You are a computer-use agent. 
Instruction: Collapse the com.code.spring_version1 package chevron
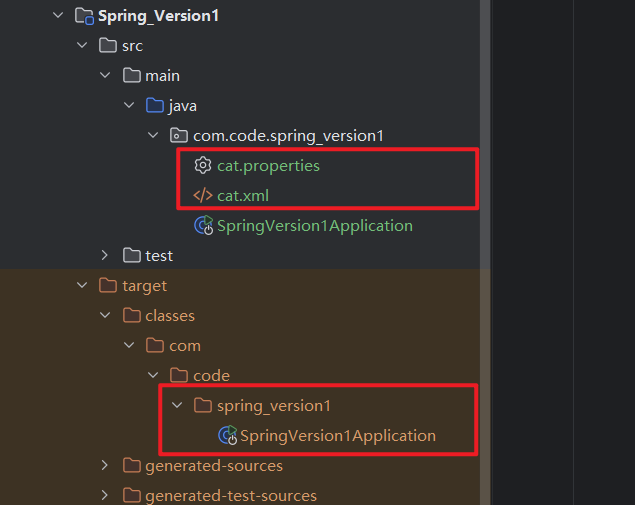[x=153, y=135]
